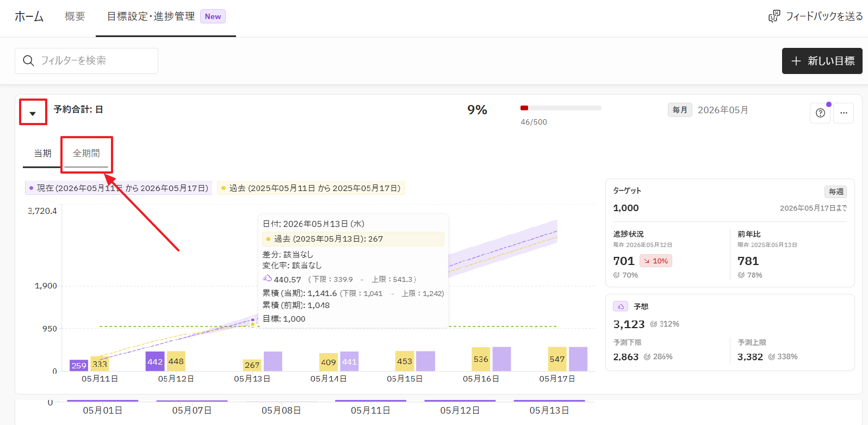Viewport: 868px width, 425px height.
Task: Open the 概要 tab
Action: pos(75,16)
